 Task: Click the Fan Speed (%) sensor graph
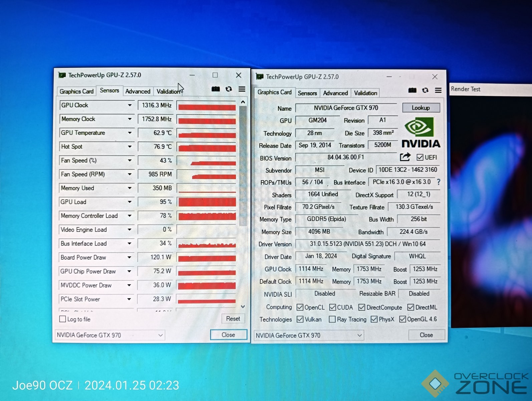coord(207,161)
